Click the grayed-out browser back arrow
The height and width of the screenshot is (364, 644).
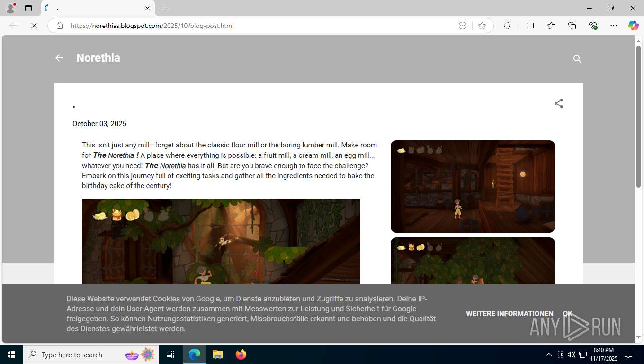[13, 26]
